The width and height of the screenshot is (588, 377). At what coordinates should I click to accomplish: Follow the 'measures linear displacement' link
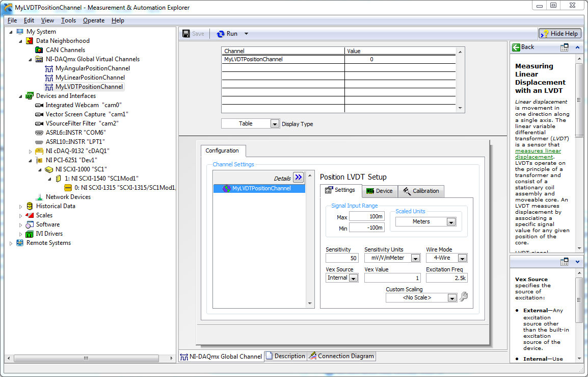tap(538, 154)
